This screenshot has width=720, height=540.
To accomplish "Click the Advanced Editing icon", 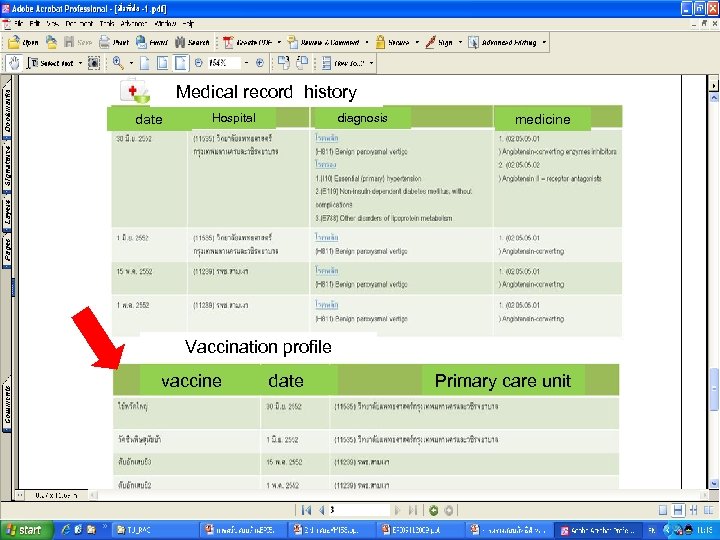I will point(473,42).
